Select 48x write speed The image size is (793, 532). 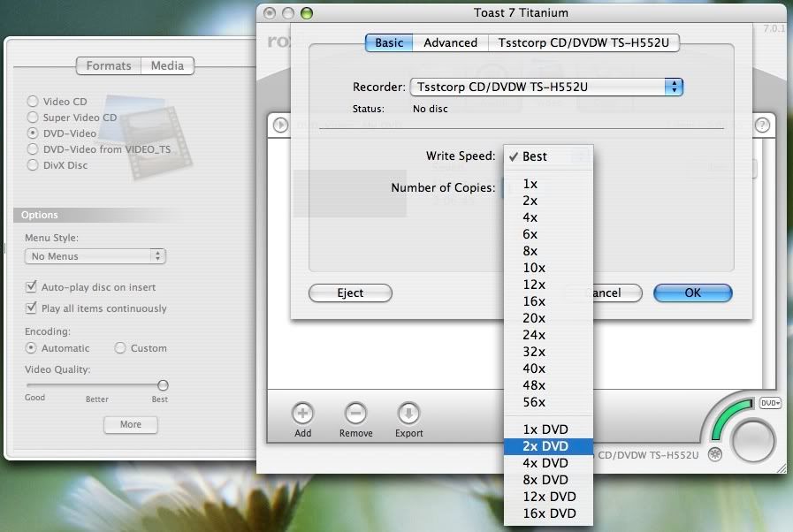coord(548,385)
